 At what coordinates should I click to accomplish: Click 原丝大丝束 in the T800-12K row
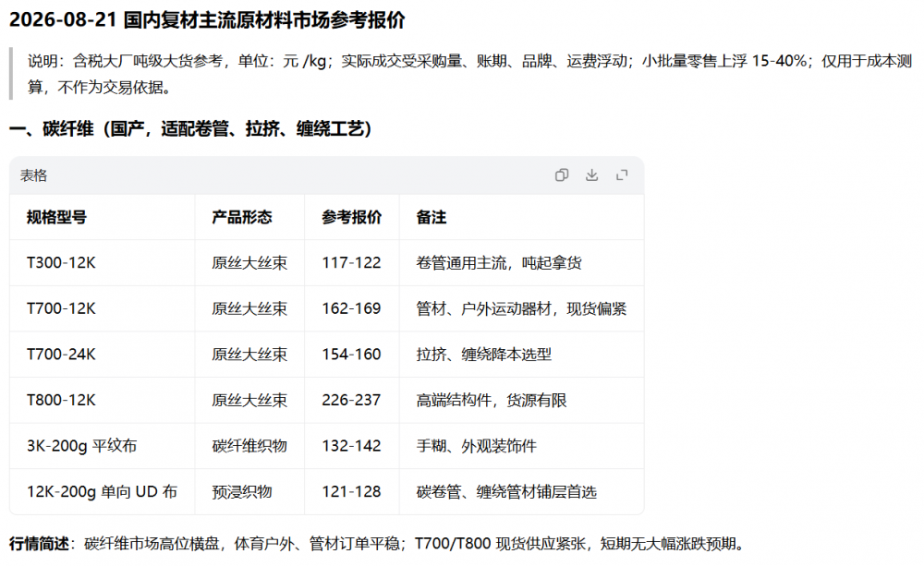tap(249, 401)
